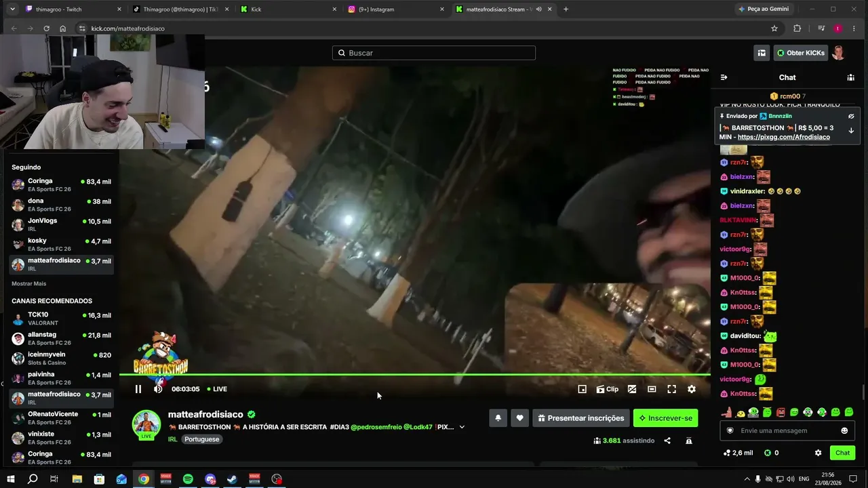Open dona channel in Seguindo list
Image resolution: width=868 pixels, height=488 pixels.
point(61,205)
